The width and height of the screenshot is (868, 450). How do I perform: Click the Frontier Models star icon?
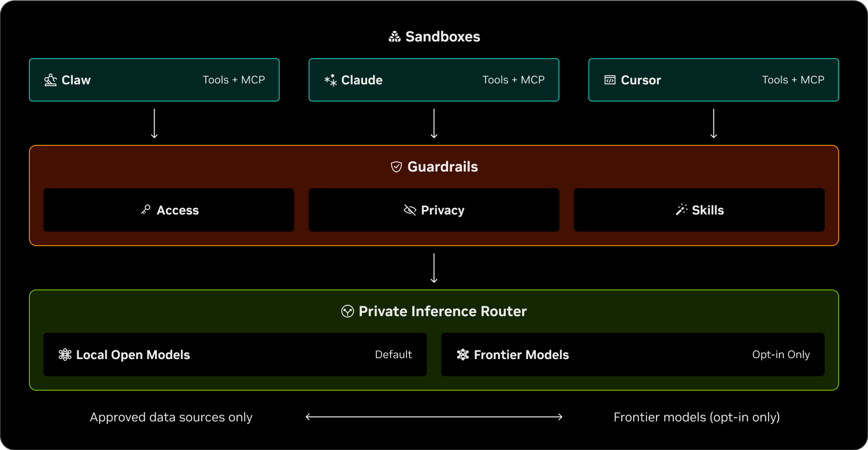[463, 355]
